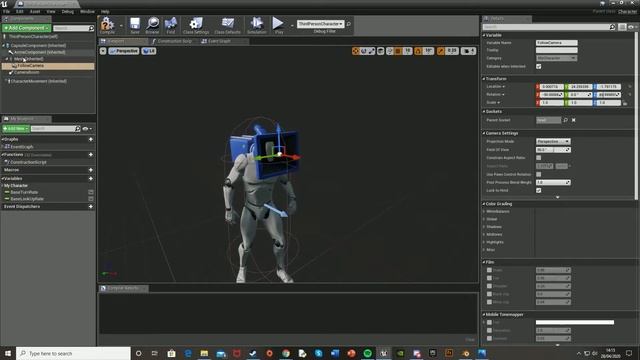Open Spotify from the taskbar
The height and width of the screenshot is (360, 640).
pos(367,353)
